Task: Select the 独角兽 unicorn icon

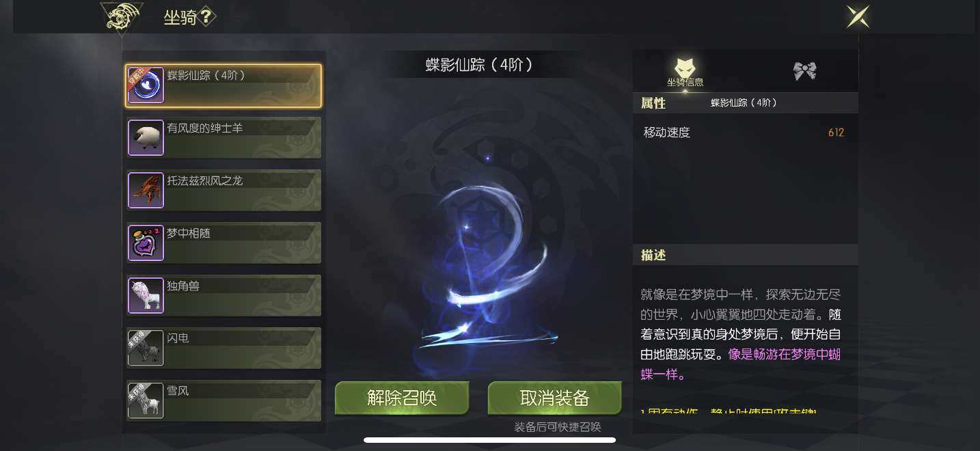Action: pos(146,296)
